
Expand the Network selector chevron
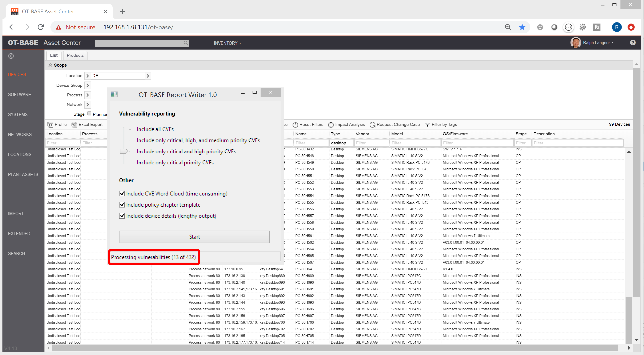coord(88,104)
